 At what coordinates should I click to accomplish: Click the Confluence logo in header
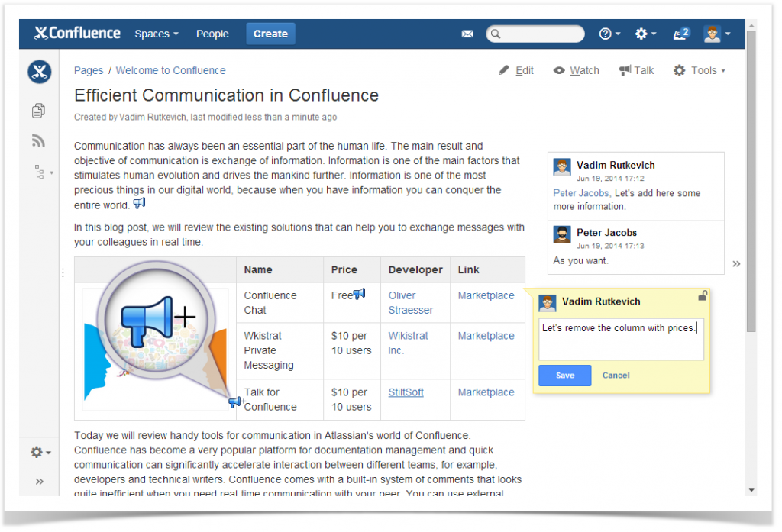click(x=76, y=34)
